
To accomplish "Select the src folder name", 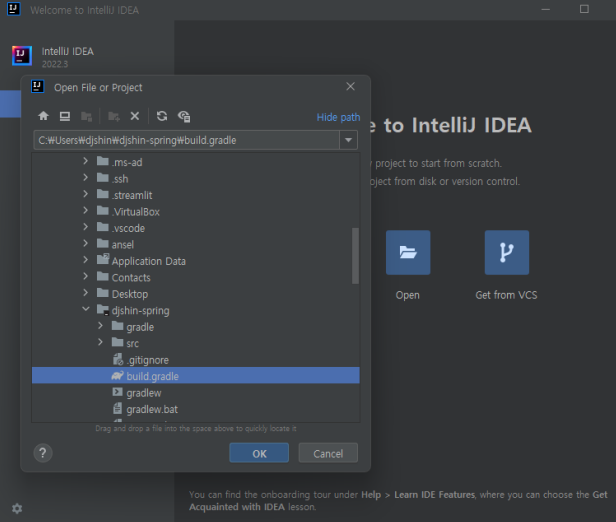I will [x=132, y=344].
